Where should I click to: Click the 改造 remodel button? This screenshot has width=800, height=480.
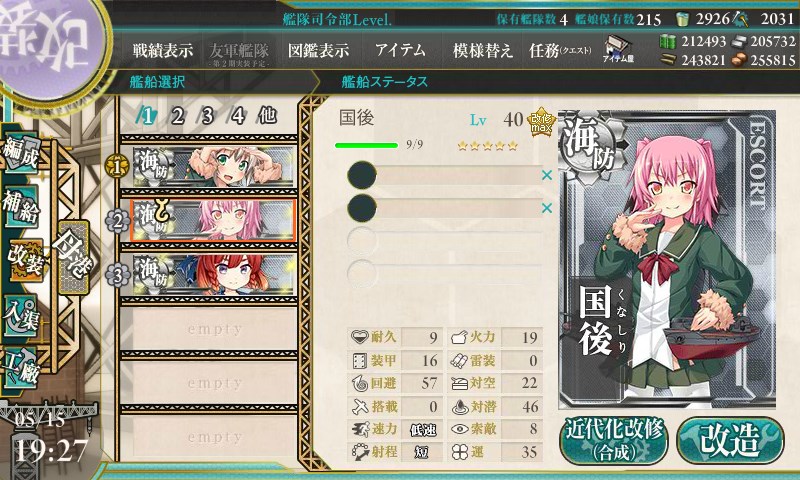[730, 440]
